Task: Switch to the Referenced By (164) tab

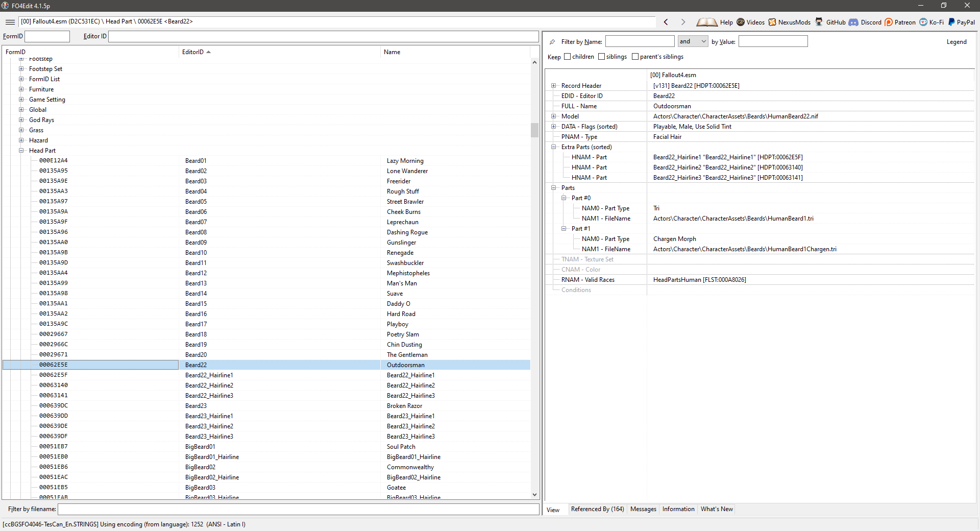Action: [x=597, y=509]
